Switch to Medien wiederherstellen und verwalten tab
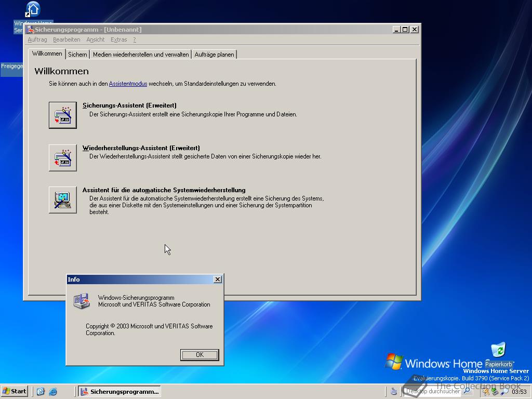Image resolution: width=532 pixels, height=399 pixels. click(x=141, y=54)
